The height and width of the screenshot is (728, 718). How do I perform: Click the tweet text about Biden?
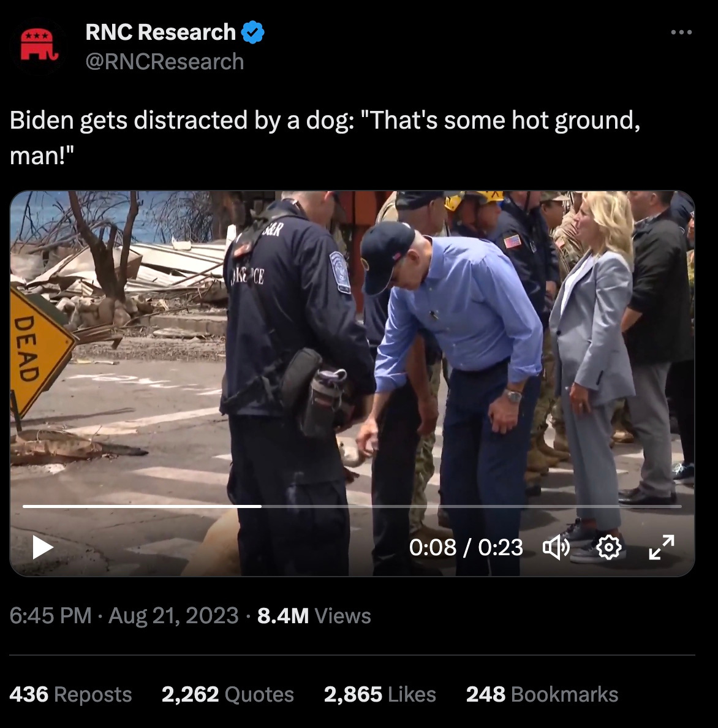point(325,137)
